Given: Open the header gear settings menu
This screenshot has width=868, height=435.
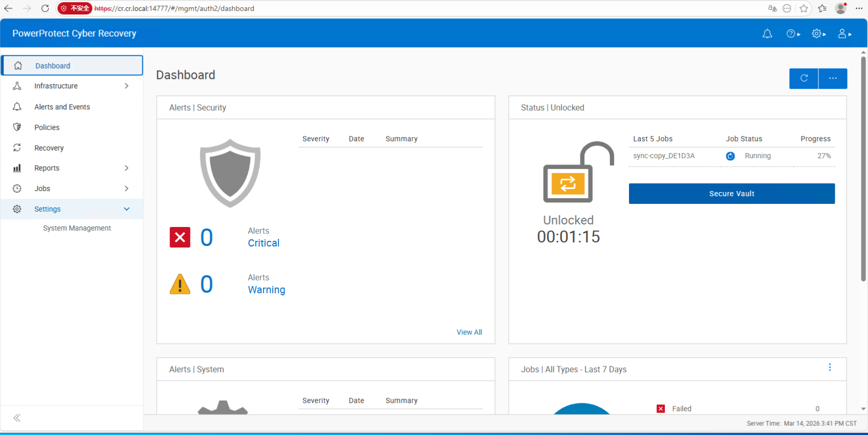Looking at the screenshot, I should (818, 34).
